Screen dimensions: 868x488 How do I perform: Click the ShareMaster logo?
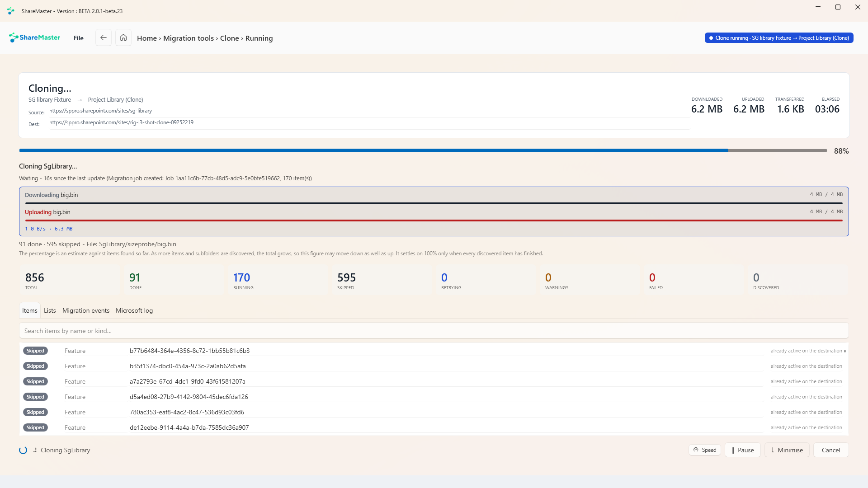point(35,38)
